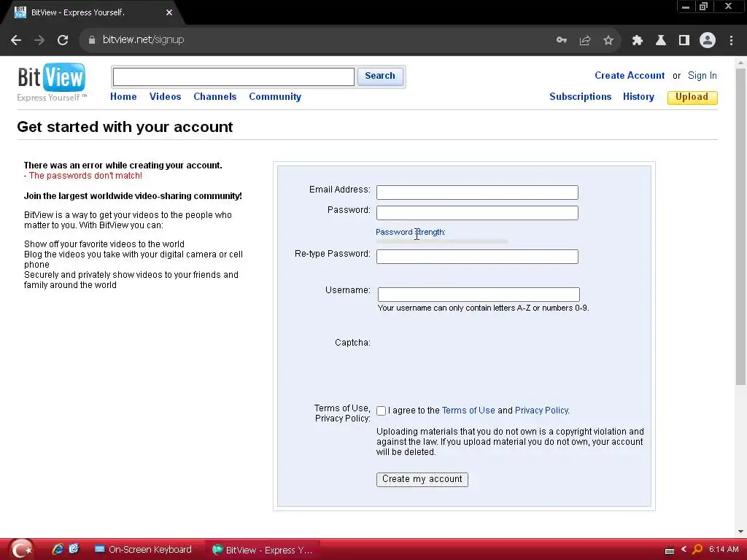Open the Channels nav item
The image size is (747, 560).
pos(215,97)
